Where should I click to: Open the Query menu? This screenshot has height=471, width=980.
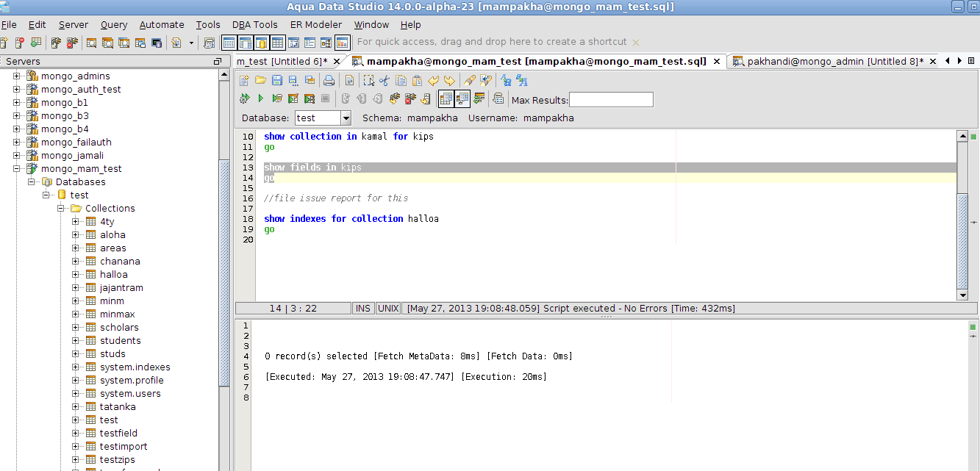[114, 24]
